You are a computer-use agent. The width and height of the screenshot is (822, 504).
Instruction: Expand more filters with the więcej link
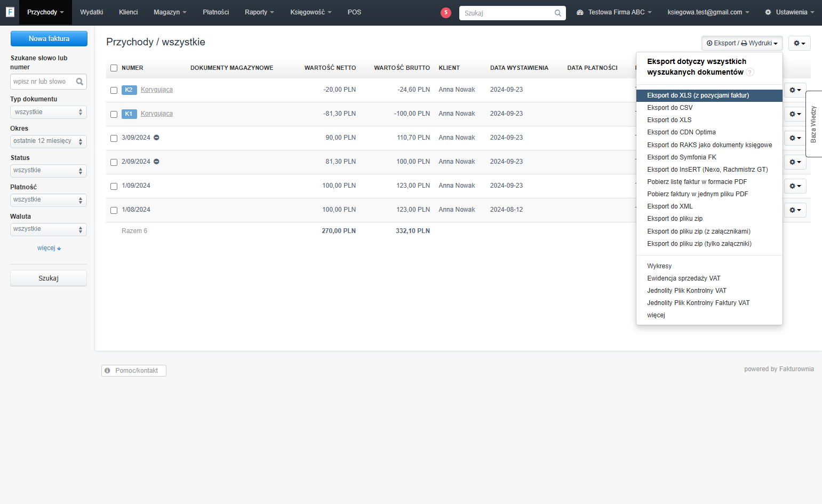point(49,248)
